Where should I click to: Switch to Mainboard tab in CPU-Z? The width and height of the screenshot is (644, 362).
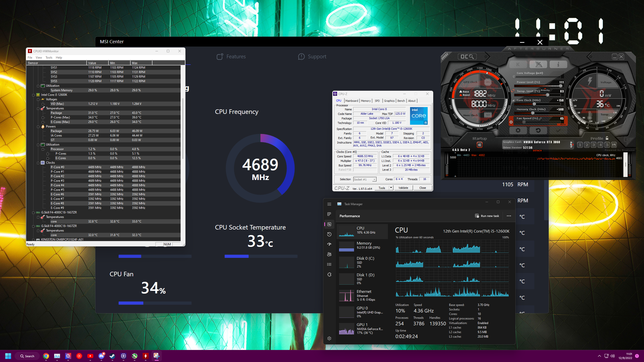tap(351, 101)
